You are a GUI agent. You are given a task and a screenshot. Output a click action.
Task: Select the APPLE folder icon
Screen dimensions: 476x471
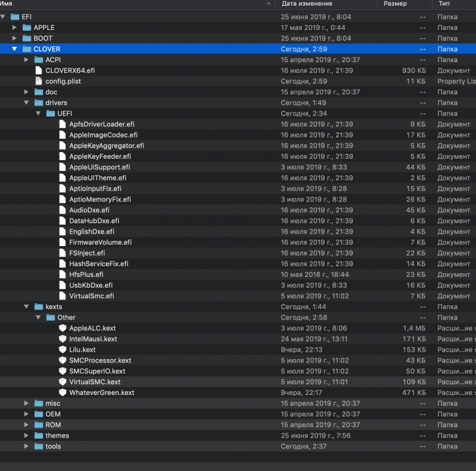point(27,28)
